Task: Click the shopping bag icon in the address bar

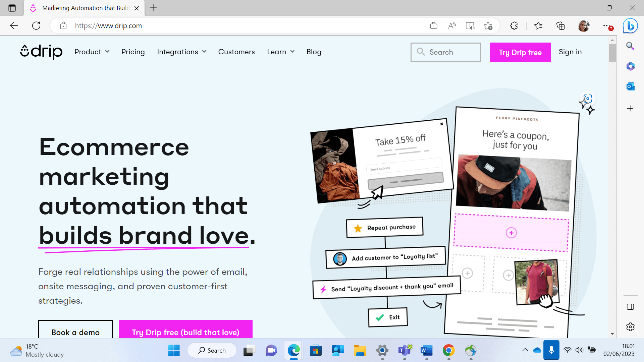Action: point(434,25)
